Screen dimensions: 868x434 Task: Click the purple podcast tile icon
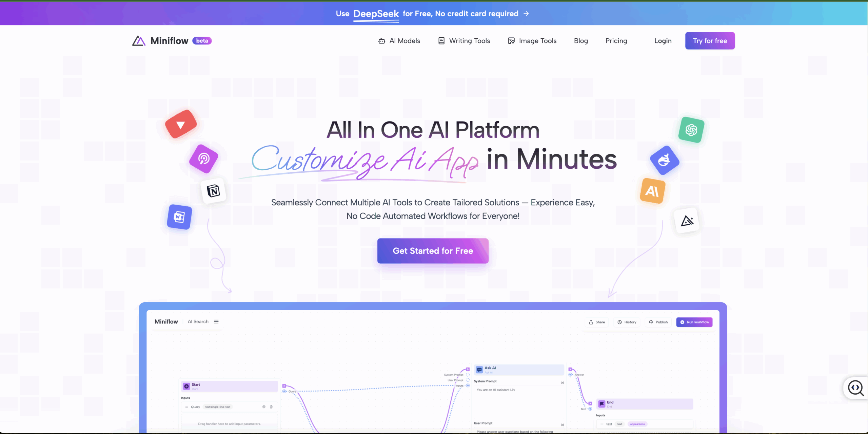coord(204,158)
